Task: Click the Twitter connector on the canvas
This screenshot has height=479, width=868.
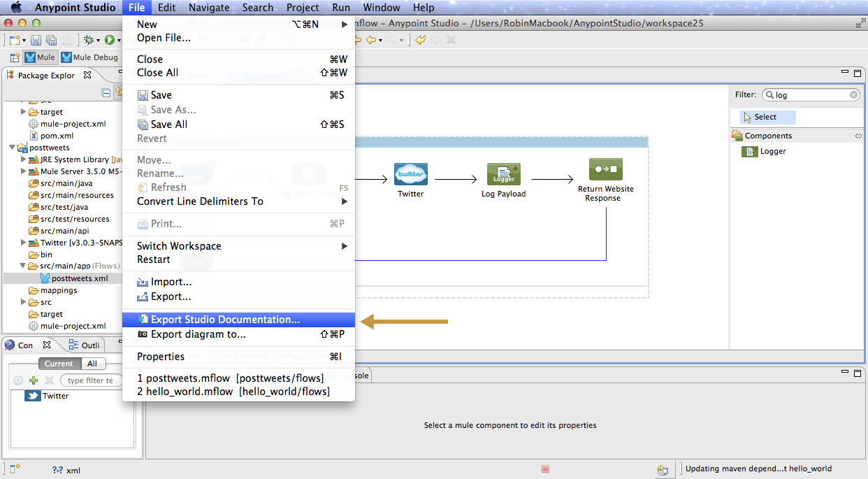Action: pyautogui.click(x=410, y=173)
